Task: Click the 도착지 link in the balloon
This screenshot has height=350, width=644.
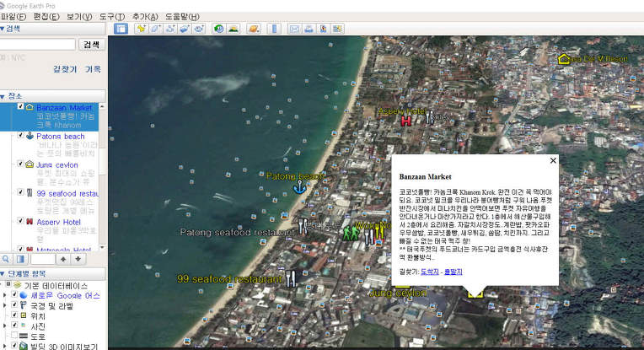Action: coord(430,272)
